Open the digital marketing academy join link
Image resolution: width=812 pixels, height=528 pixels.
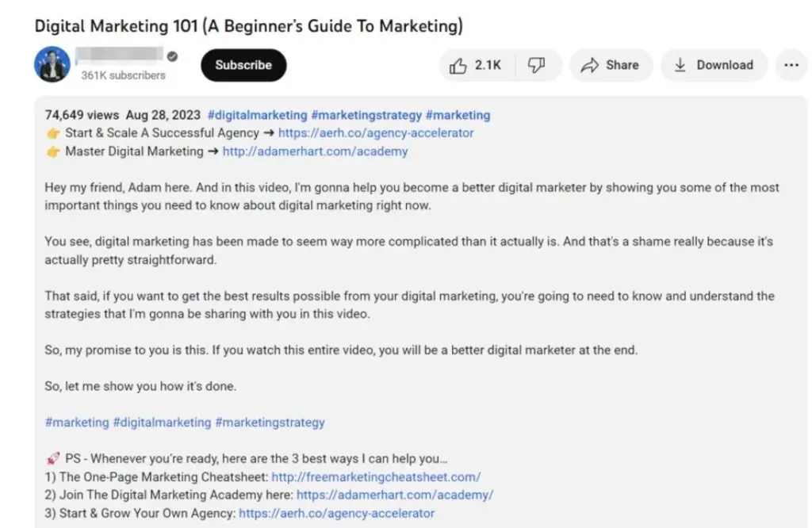[x=394, y=495]
